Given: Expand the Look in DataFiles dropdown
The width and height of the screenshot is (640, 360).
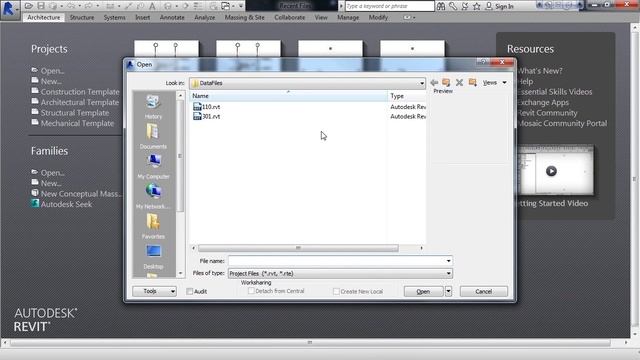Looking at the screenshot, I should tap(422, 83).
